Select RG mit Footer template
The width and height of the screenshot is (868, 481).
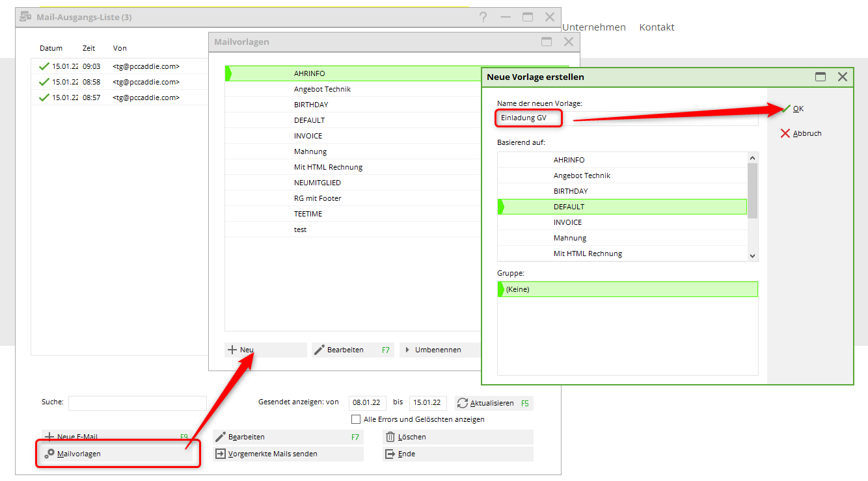tap(353, 198)
